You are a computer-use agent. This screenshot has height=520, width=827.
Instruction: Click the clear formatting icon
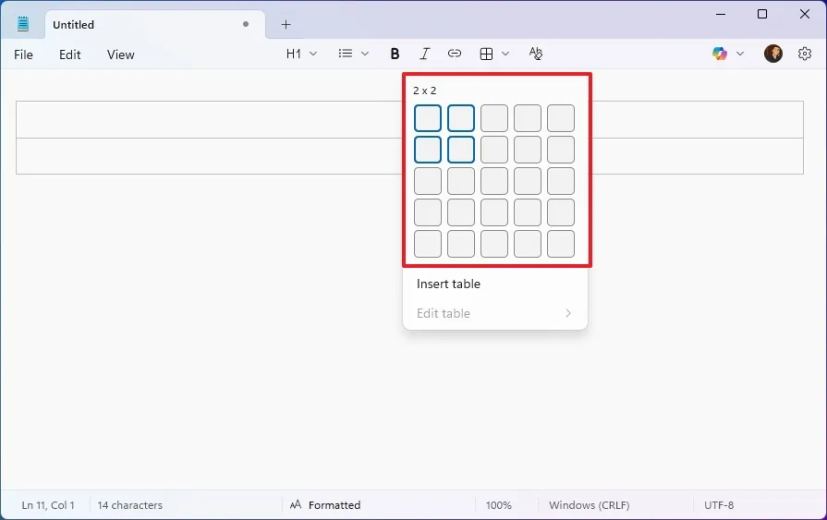click(535, 54)
